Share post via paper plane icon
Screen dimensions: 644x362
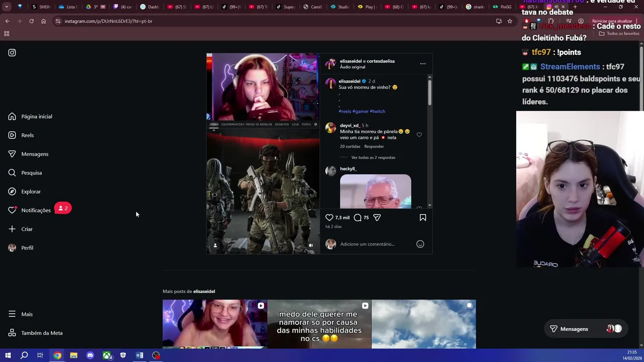pos(377,218)
